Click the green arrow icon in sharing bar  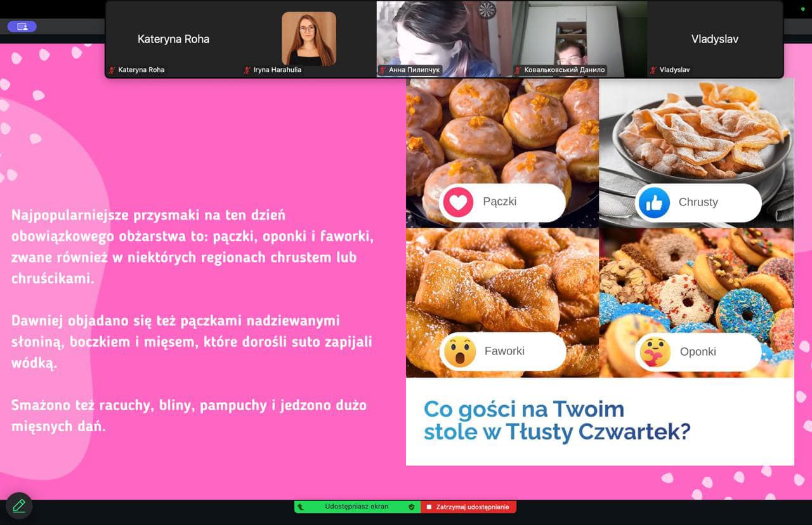(301, 507)
